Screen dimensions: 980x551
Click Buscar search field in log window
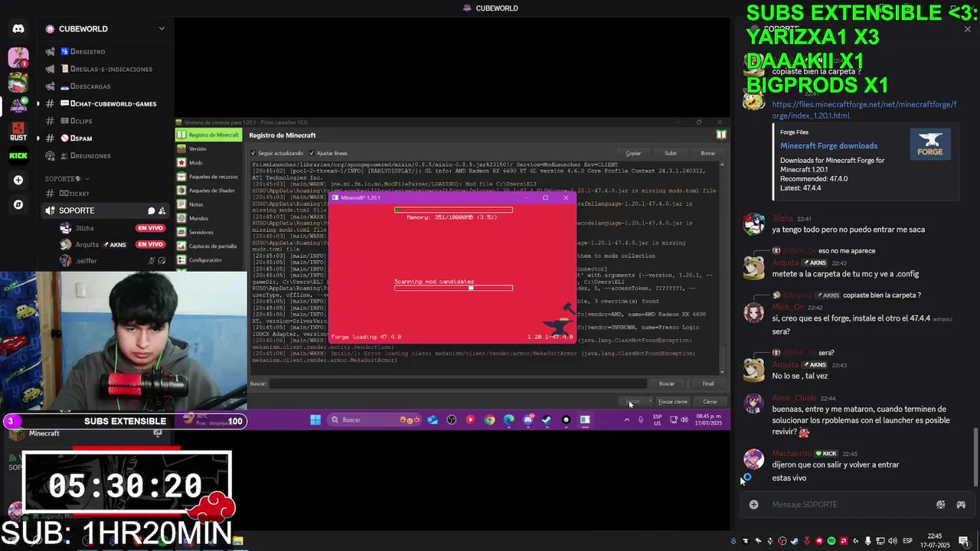pos(458,383)
